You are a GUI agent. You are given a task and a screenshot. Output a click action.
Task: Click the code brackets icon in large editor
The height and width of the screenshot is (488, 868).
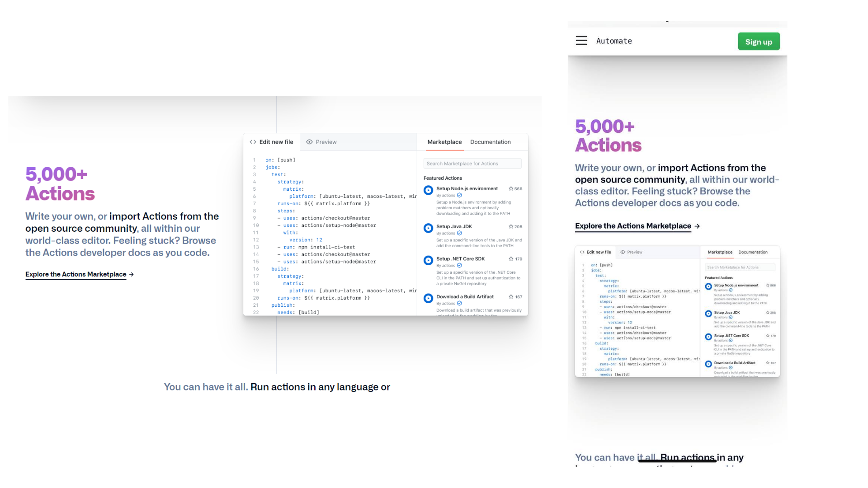[x=253, y=142]
